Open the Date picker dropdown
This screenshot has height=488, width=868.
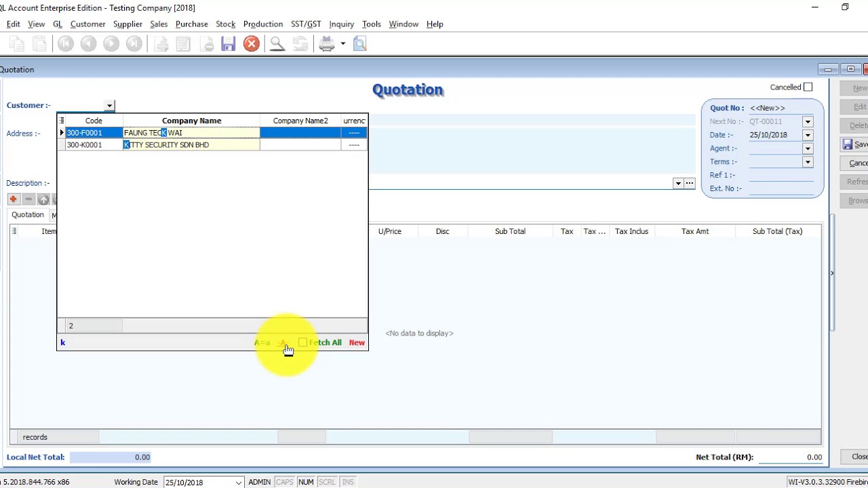(808, 135)
